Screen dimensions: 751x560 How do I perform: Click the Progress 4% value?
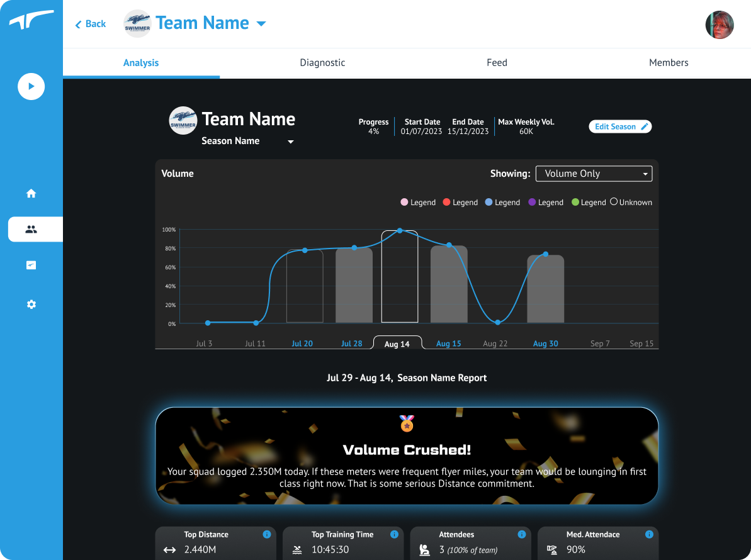(x=373, y=131)
